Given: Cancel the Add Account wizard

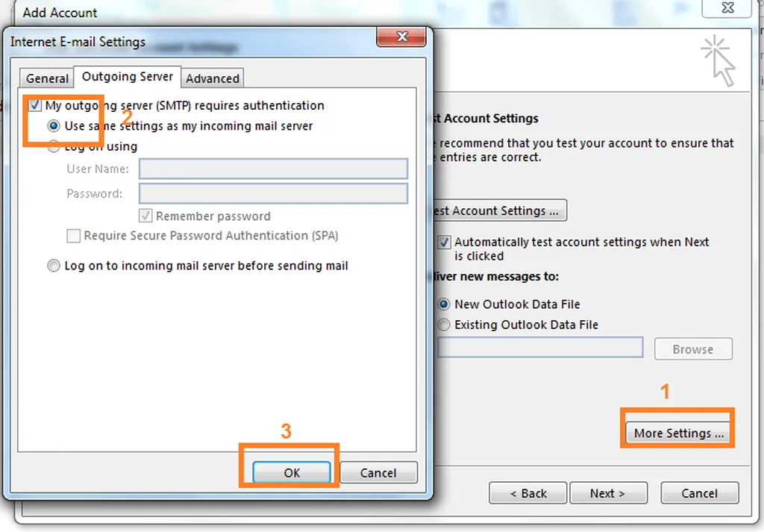Looking at the screenshot, I should click(700, 493).
